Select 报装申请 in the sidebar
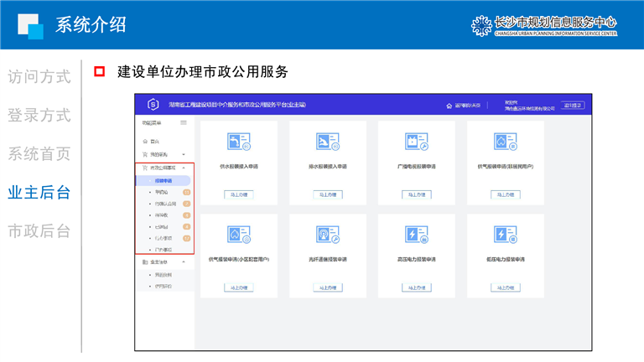The width and height of the screenshot is (644, 362). point(164,180)
